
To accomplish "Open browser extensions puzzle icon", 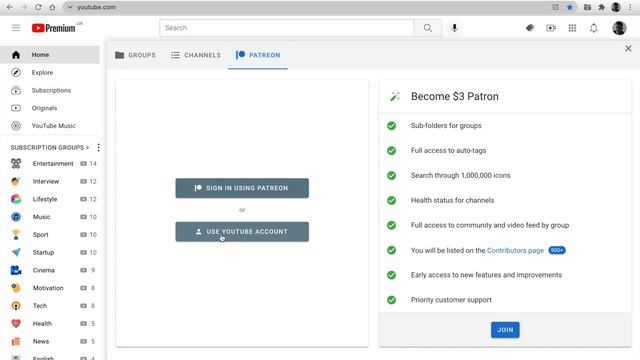I will [601, 7].
